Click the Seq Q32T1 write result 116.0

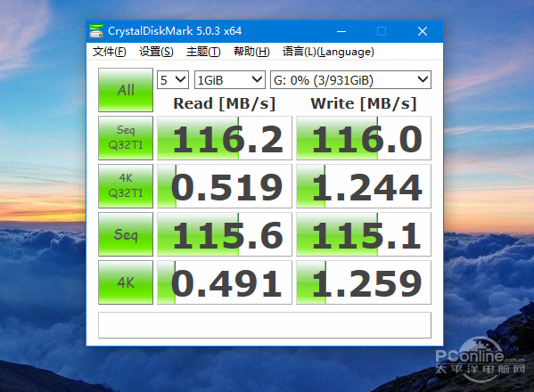(x=364, y=138)
